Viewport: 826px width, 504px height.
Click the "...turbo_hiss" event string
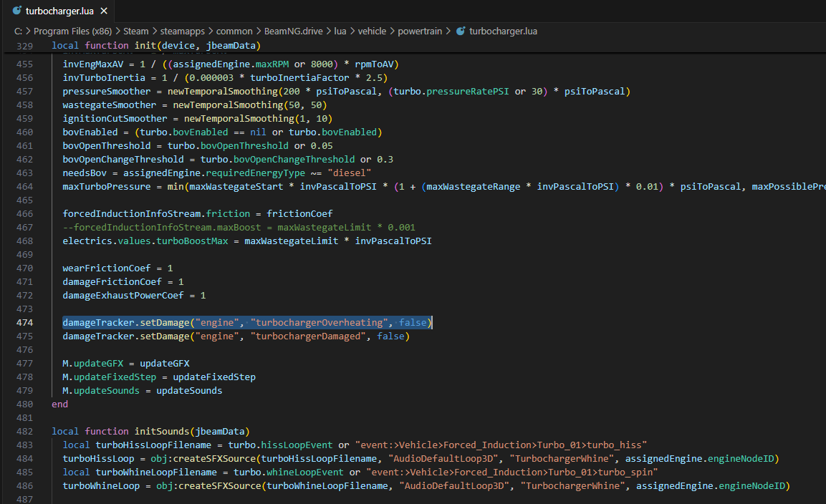(501, 445)
